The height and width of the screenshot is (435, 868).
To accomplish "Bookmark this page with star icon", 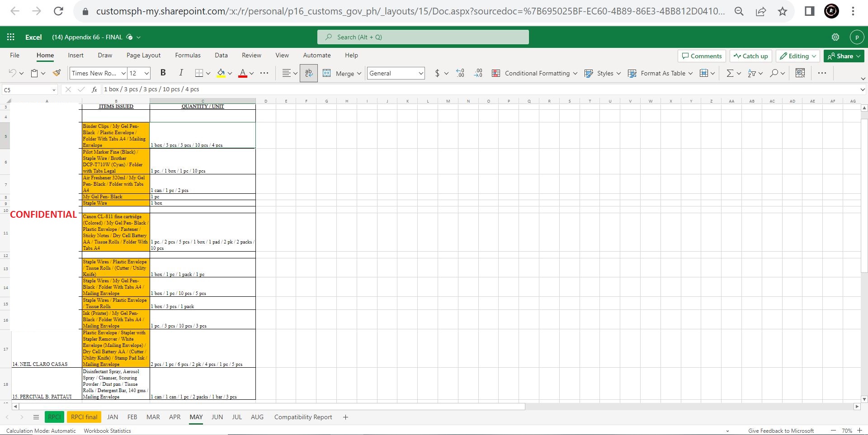I will (x=783, y=11).
